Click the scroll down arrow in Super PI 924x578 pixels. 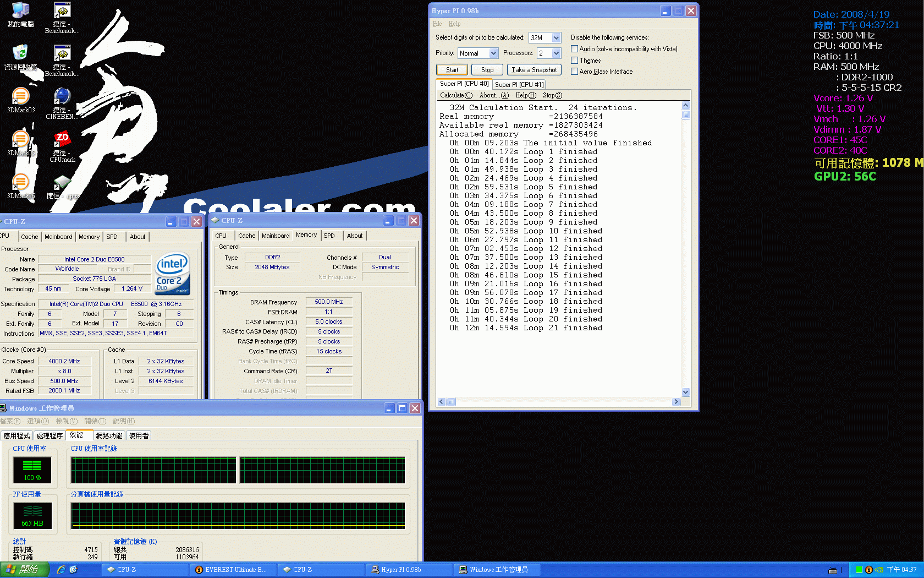tap(685, 392)
